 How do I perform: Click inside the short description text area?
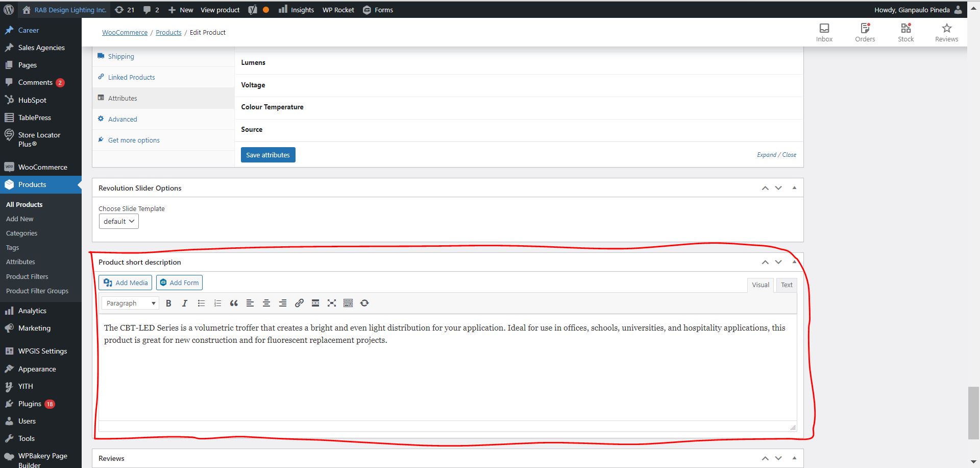447,378
